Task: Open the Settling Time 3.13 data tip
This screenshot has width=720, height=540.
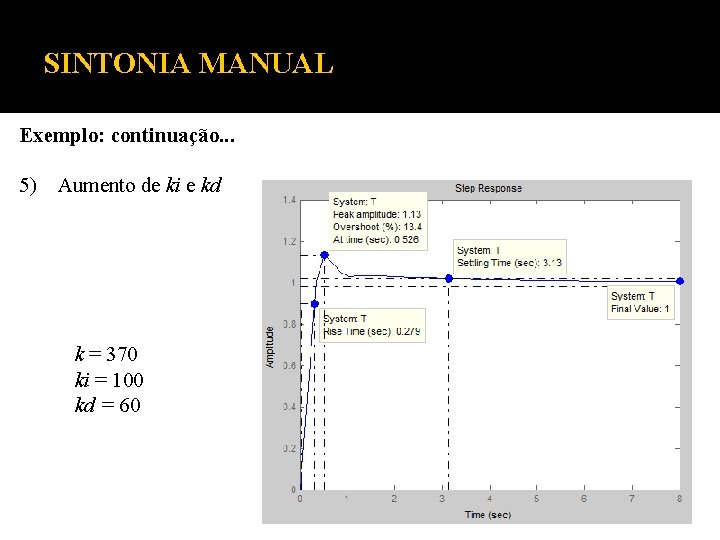Action: (510, 257)
